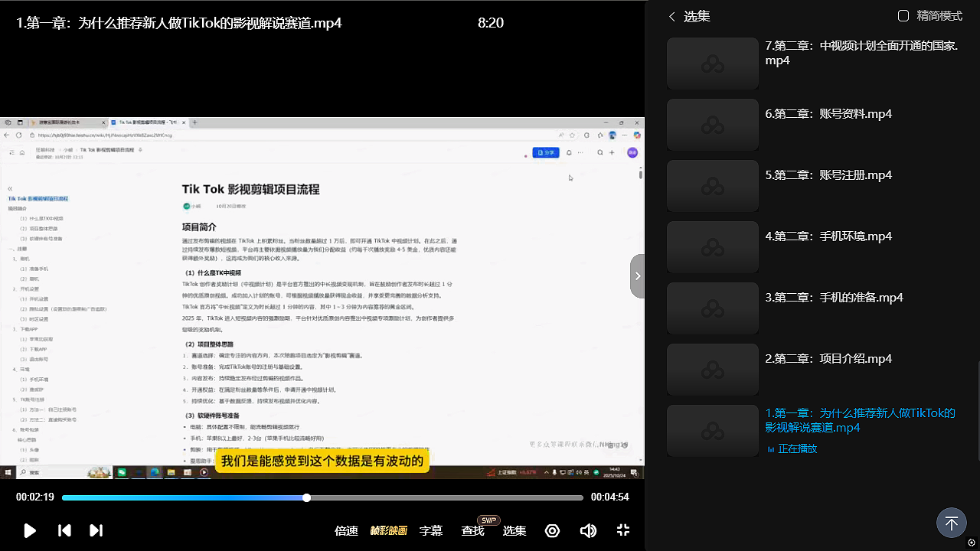Toggle the 字幕 subtitles option

(431, 530)
